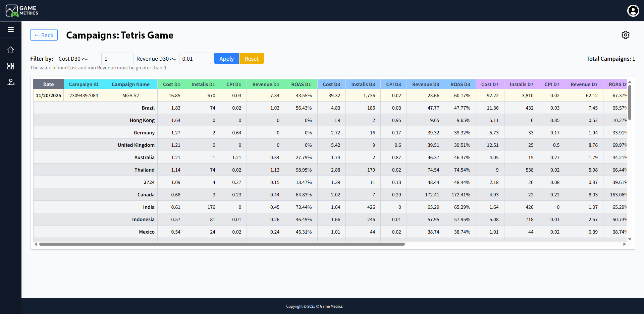Click the Installs D7 column header
This screenshot has height=314, width=644.
pyautogui.click(x=522, y=84)
